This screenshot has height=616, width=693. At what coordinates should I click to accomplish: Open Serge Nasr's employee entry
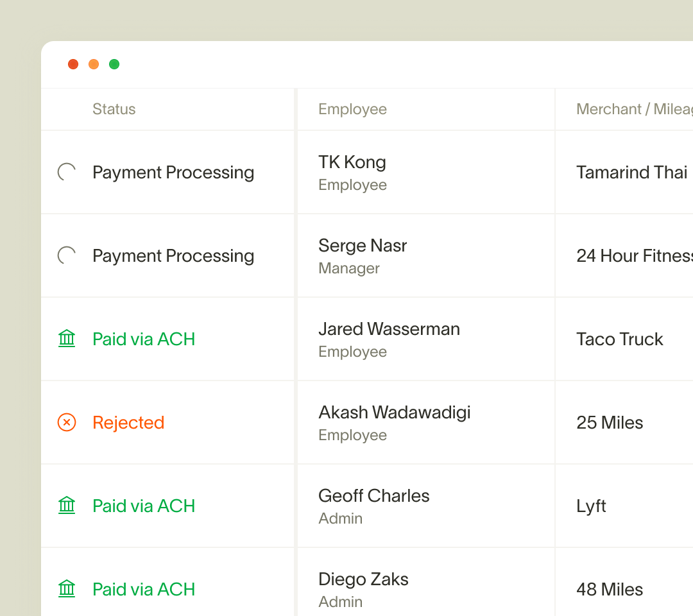[363, 245]
